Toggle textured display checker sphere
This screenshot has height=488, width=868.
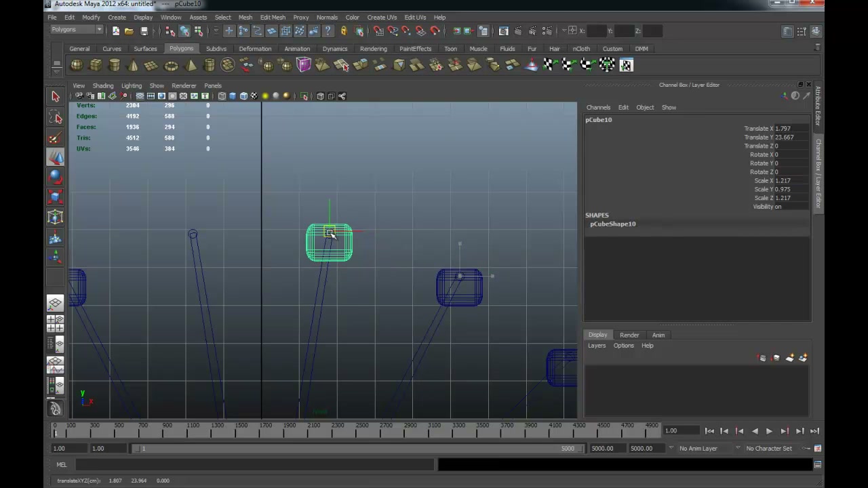[254, 96]
